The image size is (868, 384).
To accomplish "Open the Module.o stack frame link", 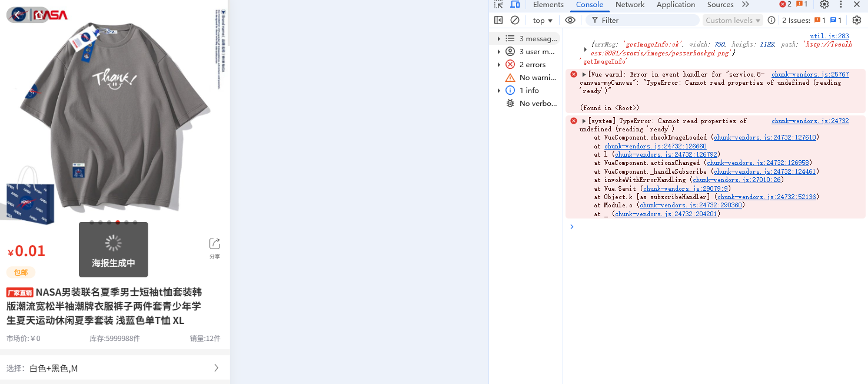I will 690,205.
